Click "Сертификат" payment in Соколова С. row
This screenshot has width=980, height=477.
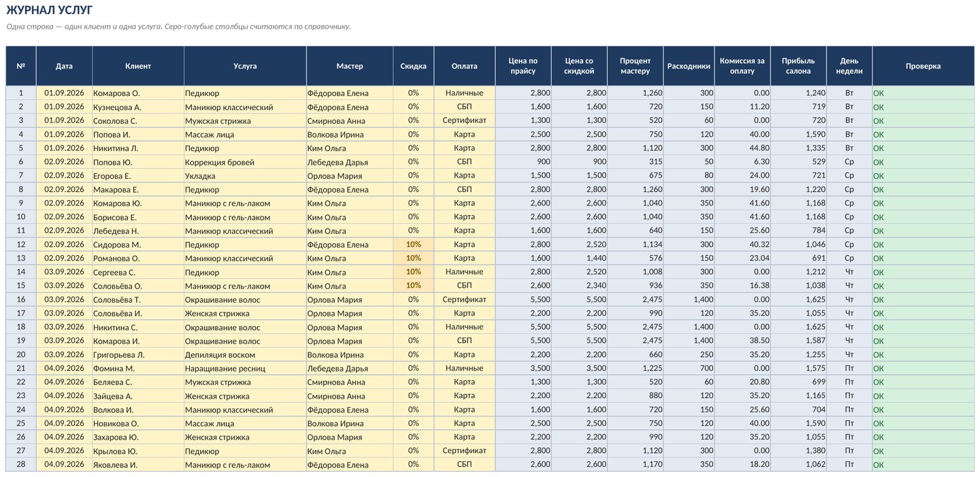point(464,120)
